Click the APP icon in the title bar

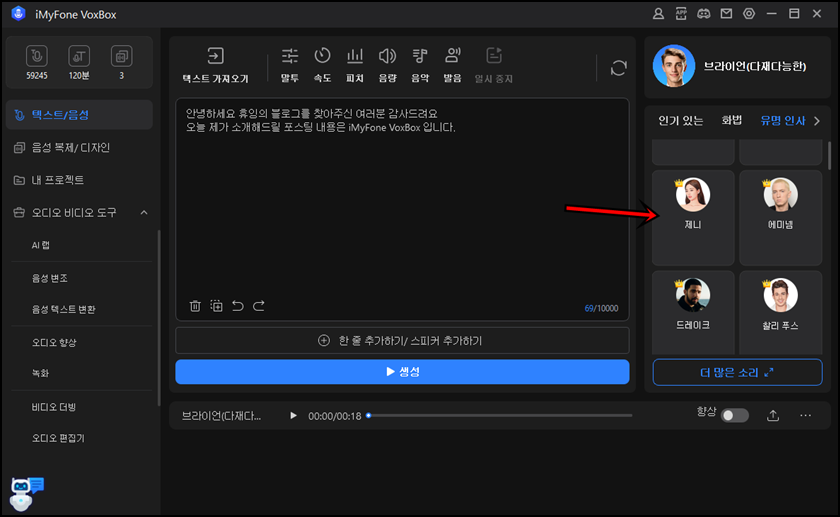point(681,14)
